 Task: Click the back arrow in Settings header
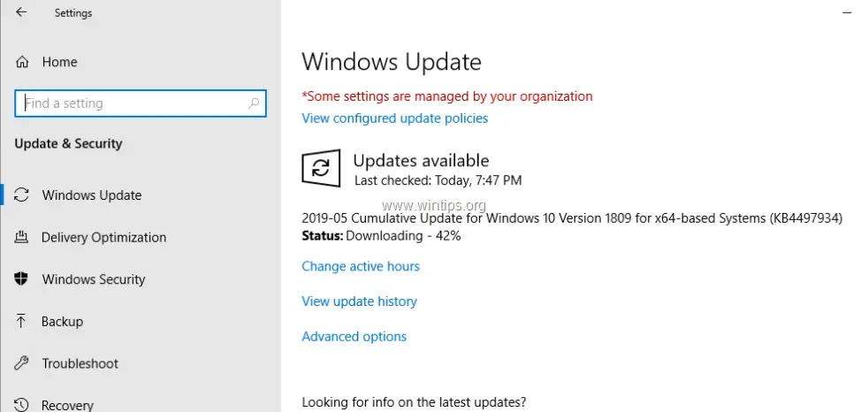(21, 12)
